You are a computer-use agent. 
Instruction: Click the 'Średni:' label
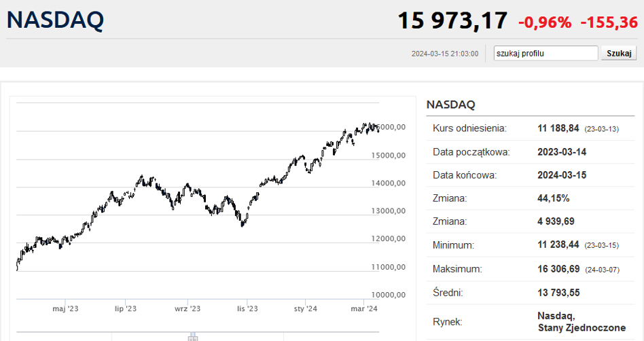pos(448,293)
